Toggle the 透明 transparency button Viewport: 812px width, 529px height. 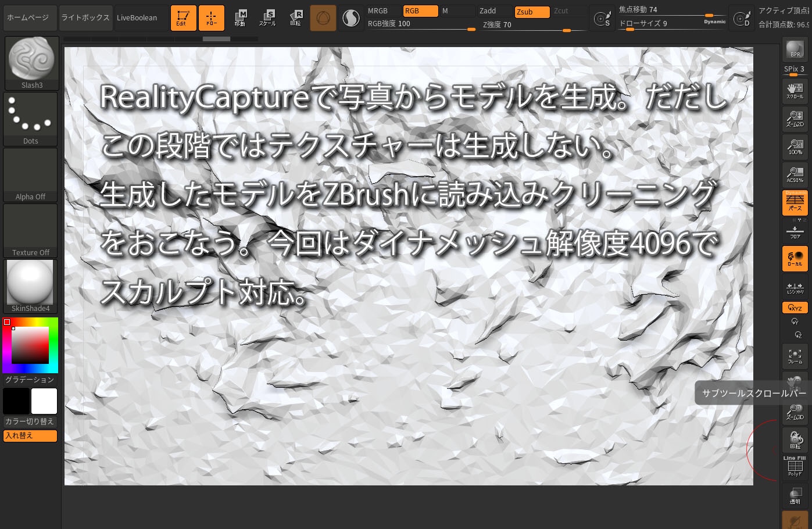[795, 495]
